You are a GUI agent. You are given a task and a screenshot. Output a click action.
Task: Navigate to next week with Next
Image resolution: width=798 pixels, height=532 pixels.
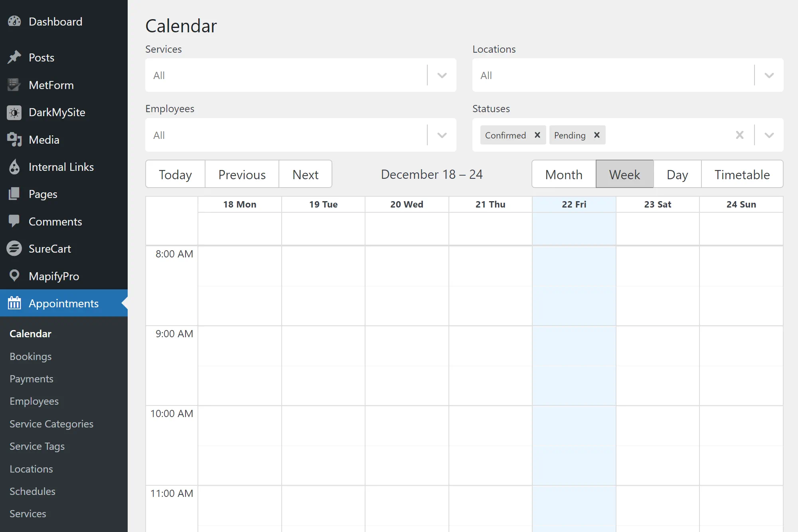pyautogui.click(x=305, y=174)
